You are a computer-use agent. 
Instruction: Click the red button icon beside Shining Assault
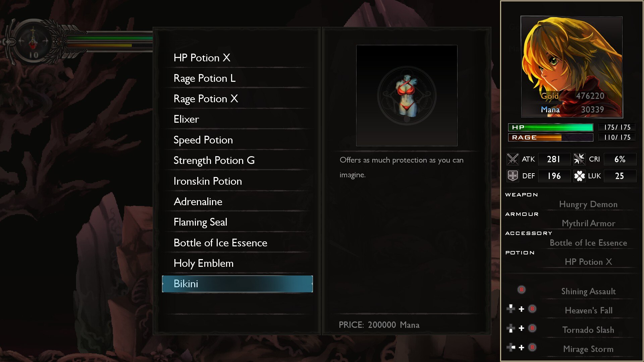click(x=522, y=290)
